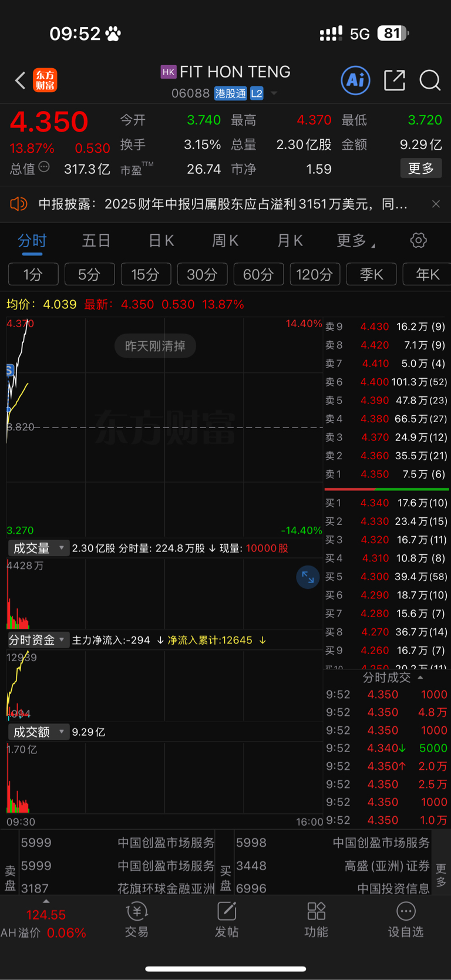This screenshot has width=451, height=980.
Task: Select 卖9 price 4.430 row
Action: 386,326
